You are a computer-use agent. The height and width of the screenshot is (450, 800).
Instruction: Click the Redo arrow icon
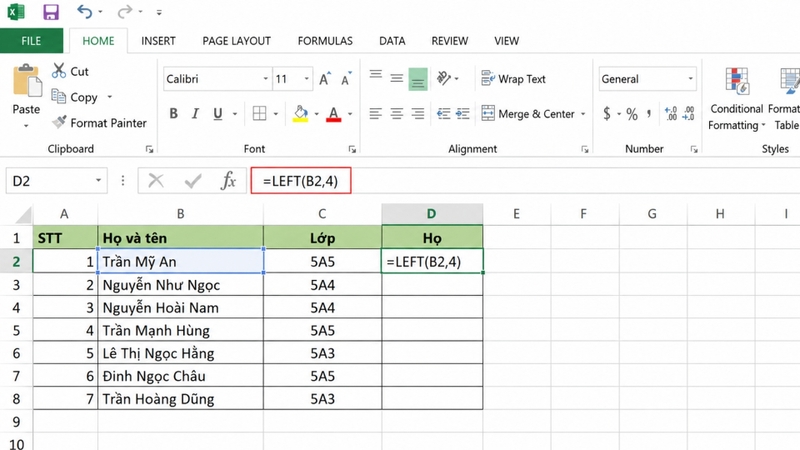(124, 11)
